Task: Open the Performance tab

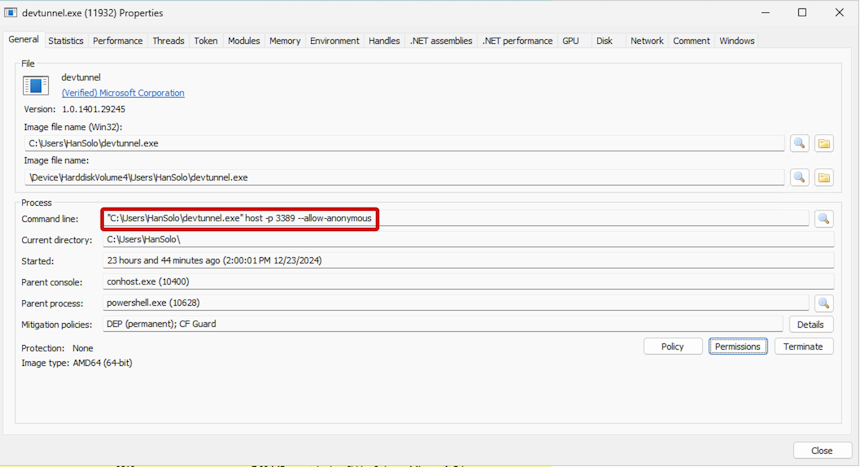Action: [117, 41]
